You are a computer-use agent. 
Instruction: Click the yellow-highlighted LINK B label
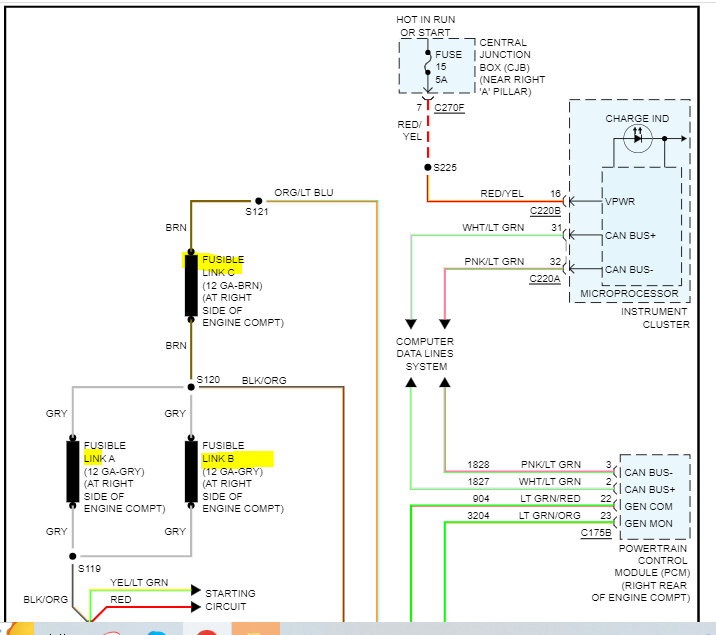tap(218, 459)
